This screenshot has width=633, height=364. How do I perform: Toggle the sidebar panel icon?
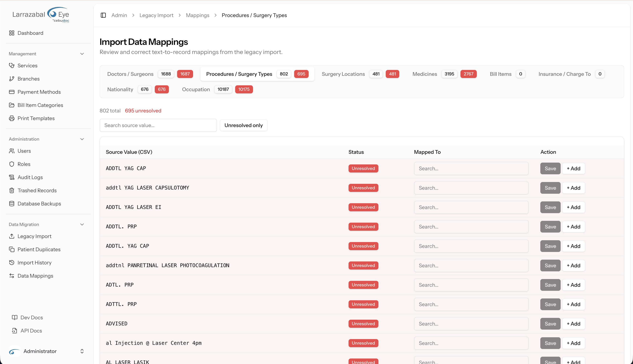point(103,15)
